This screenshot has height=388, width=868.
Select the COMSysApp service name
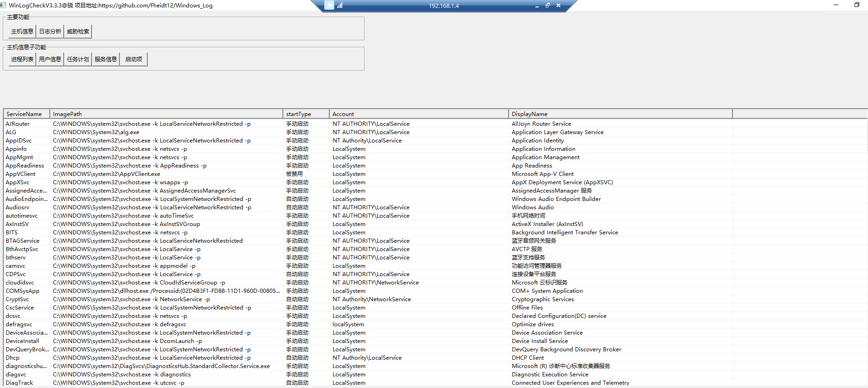(x=23, y=291)
